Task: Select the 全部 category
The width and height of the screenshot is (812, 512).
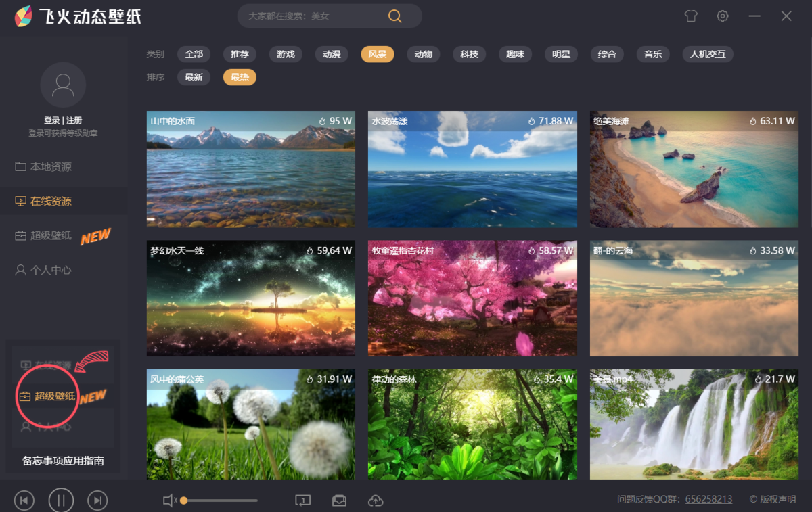Action: point(194,54)
